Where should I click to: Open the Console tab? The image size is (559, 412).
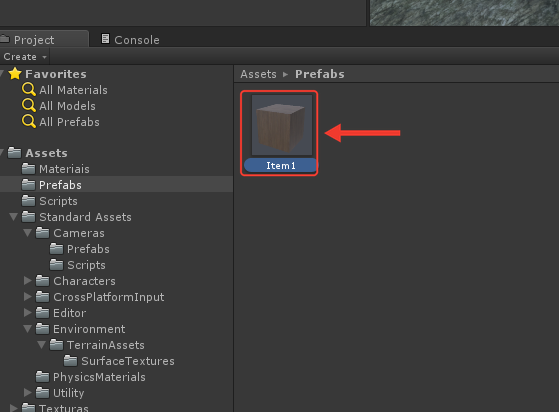(130, 40)
